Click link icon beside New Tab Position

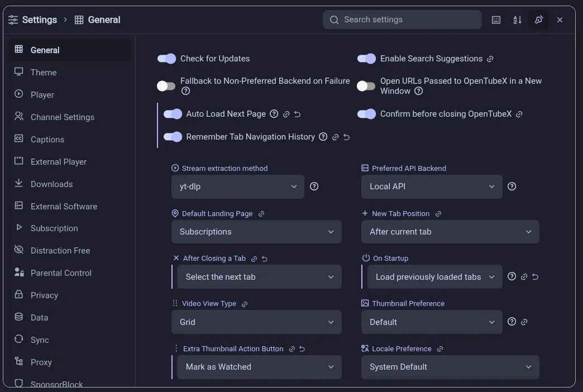point(438,214)
